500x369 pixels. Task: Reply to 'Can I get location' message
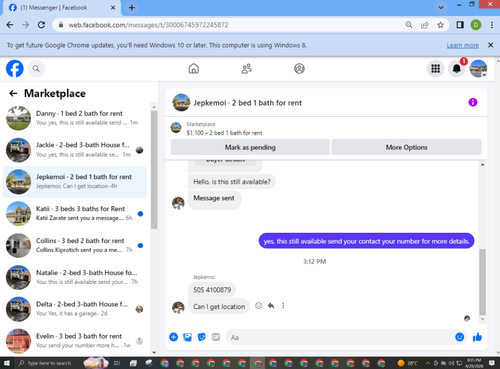coord(271,306)
